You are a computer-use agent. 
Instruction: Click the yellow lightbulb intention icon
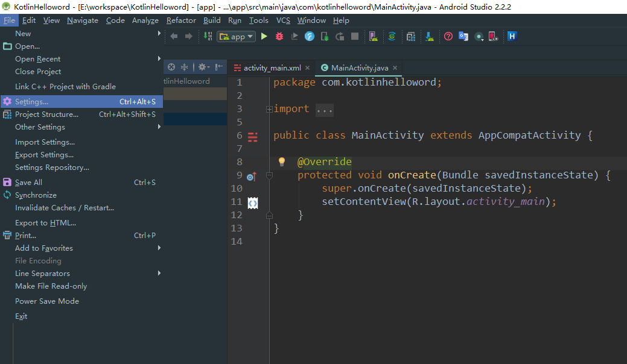point(281,162)
